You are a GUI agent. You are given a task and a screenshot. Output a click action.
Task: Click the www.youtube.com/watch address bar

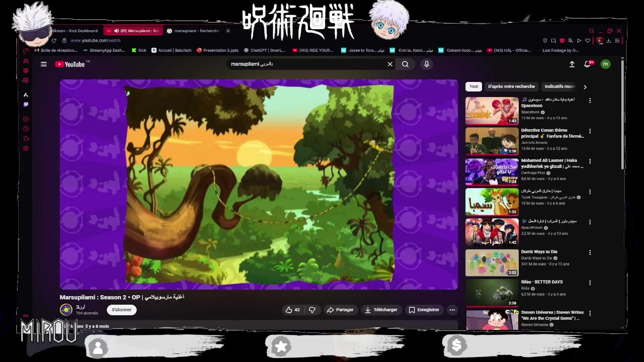click(96, 40)
